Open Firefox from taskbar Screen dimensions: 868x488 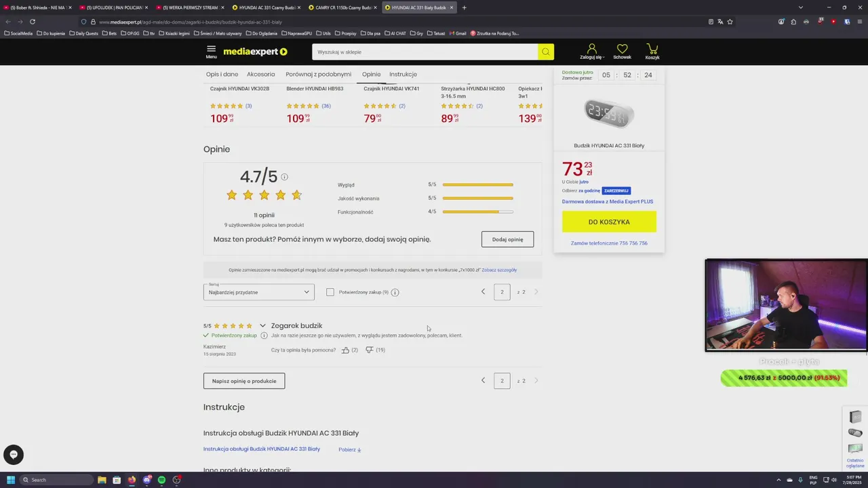[132, 480]
